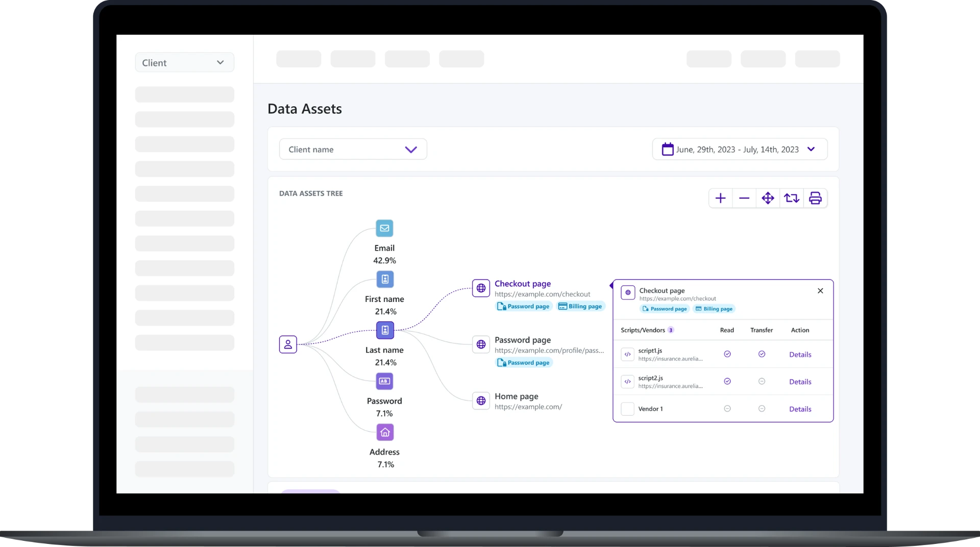Select the Email node icon

pos(385,228)
